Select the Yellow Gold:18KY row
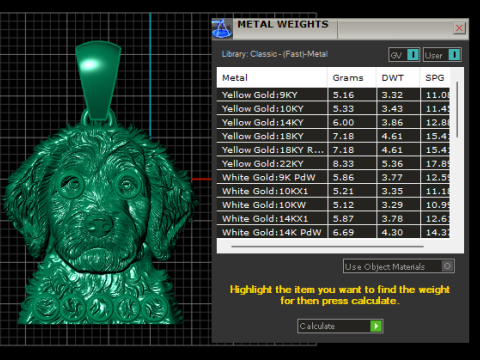The height and width of the screenshot is (360, 480). (333, 136)
